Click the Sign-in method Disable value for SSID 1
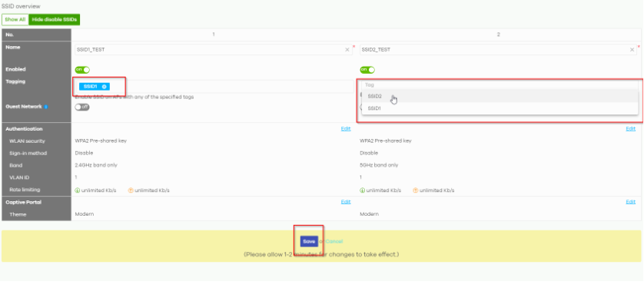 point(84,153)
